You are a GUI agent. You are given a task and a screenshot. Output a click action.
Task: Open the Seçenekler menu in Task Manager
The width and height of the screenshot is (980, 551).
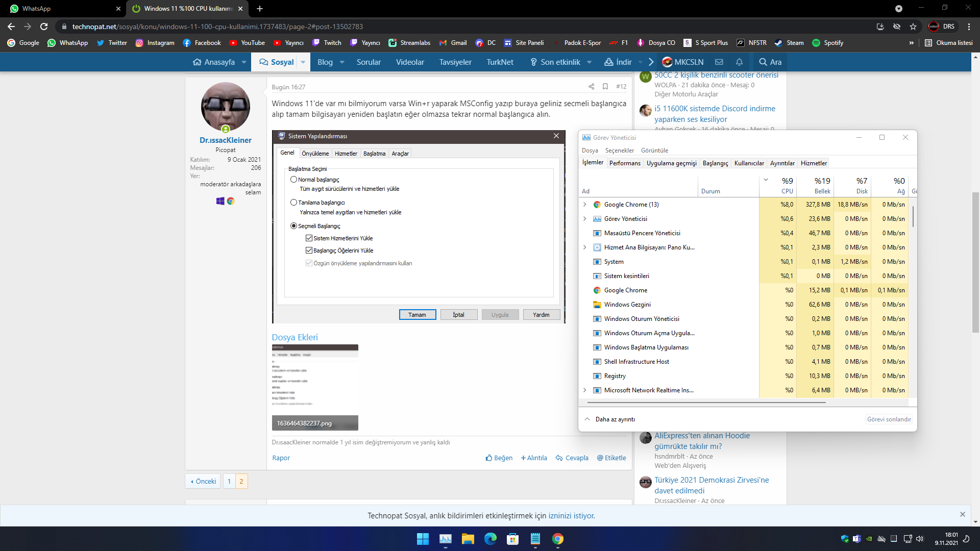[619, 151]
